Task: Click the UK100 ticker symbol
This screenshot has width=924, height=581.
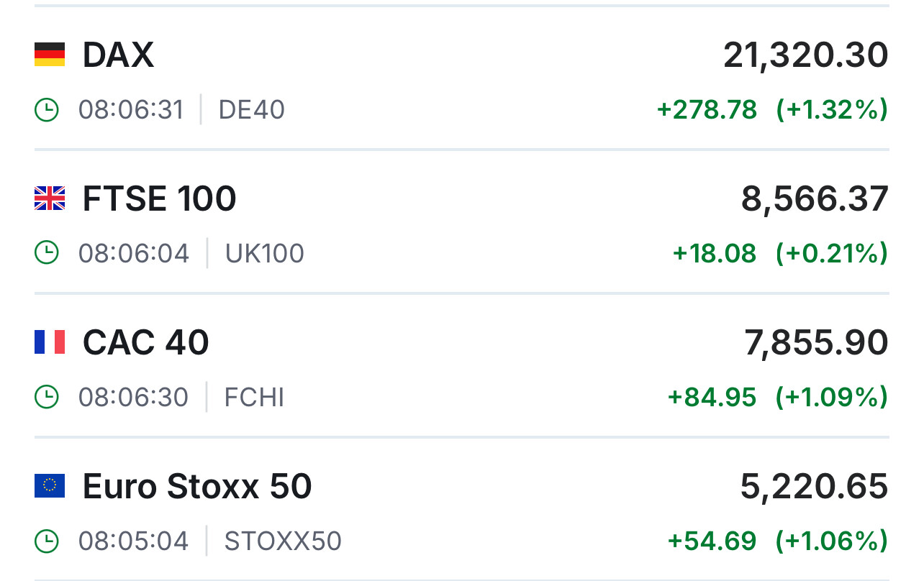Action: pos(264,253)
